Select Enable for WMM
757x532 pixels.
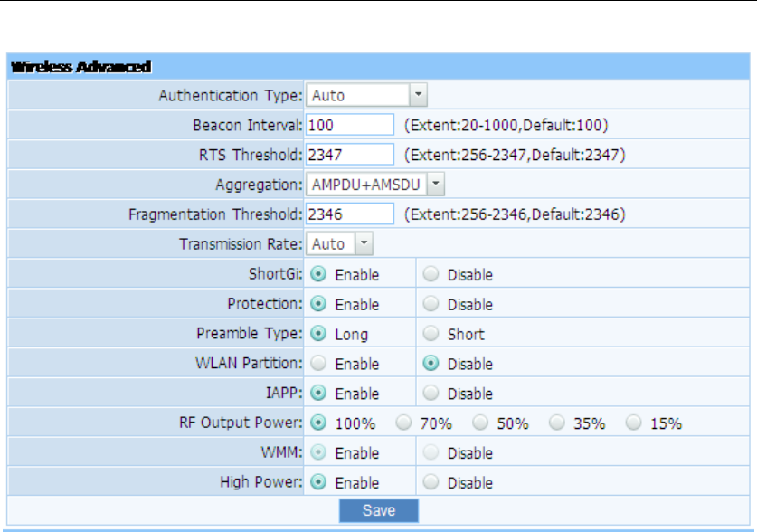(318, 452)
